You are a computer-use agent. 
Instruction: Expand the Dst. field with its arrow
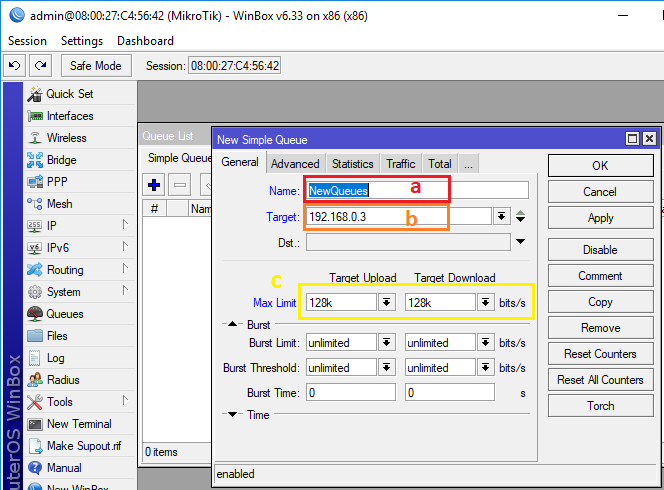tap(520, 241)
